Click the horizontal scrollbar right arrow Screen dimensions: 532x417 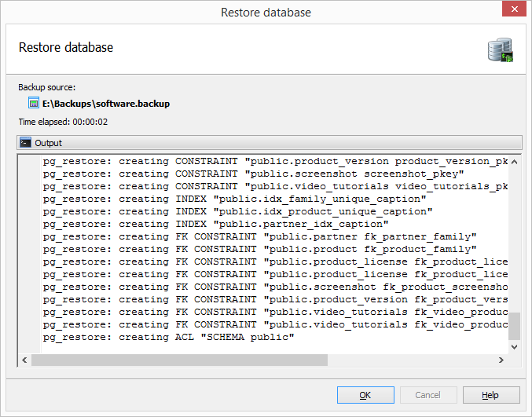click(x=501, y=360)
